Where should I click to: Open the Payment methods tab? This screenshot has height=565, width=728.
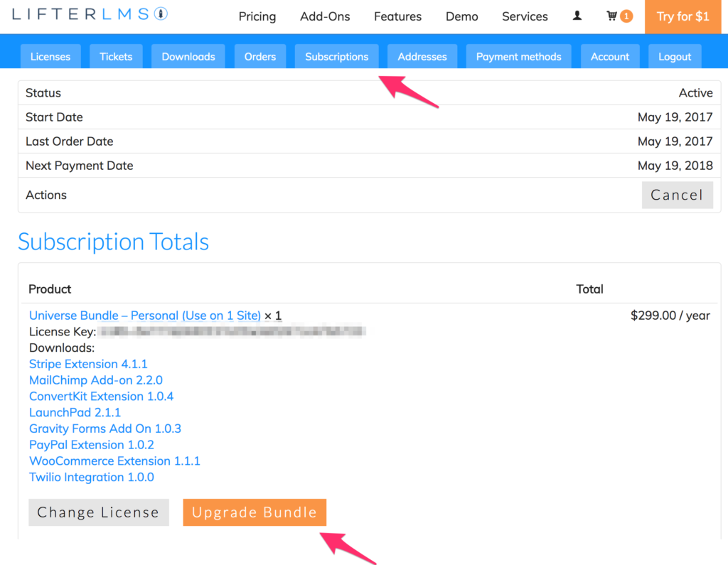[x=518, y=57]
